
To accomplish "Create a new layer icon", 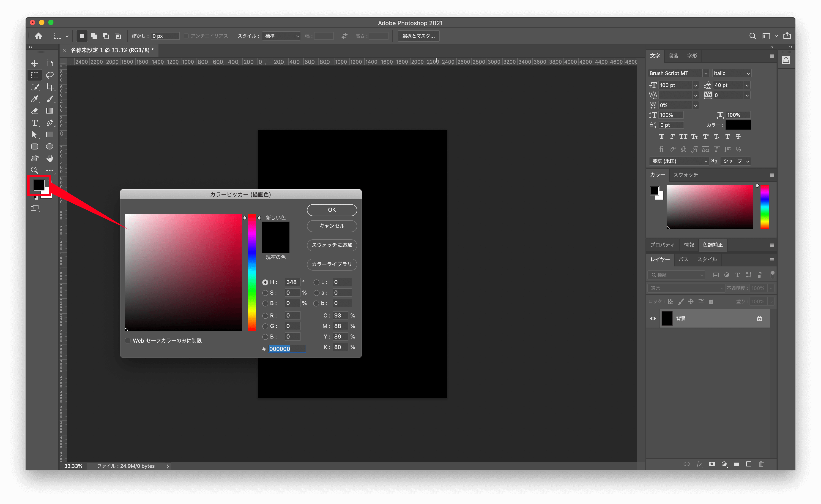I will 749,464.
